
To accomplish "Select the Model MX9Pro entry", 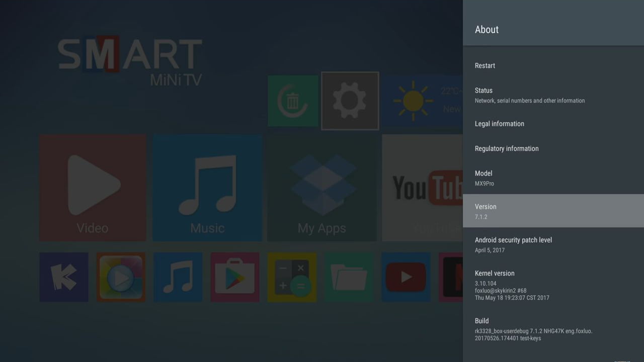I will pyautogui.click(x=553, y=177).
